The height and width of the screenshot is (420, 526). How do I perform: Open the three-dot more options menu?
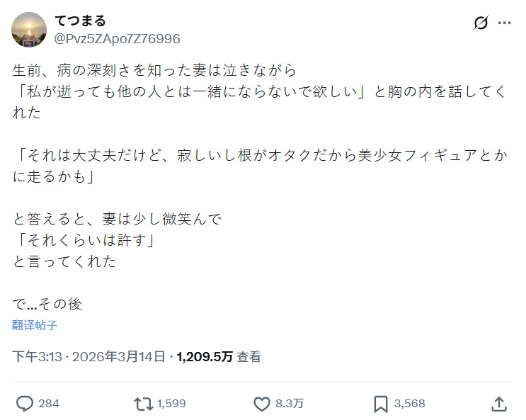(x=504, y=23)
